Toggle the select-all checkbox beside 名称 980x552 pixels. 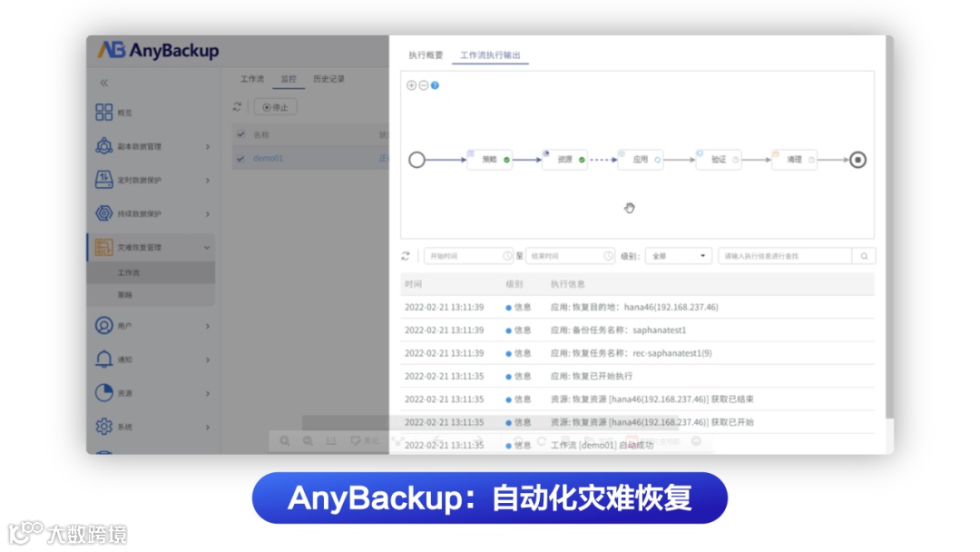[240, 134]
